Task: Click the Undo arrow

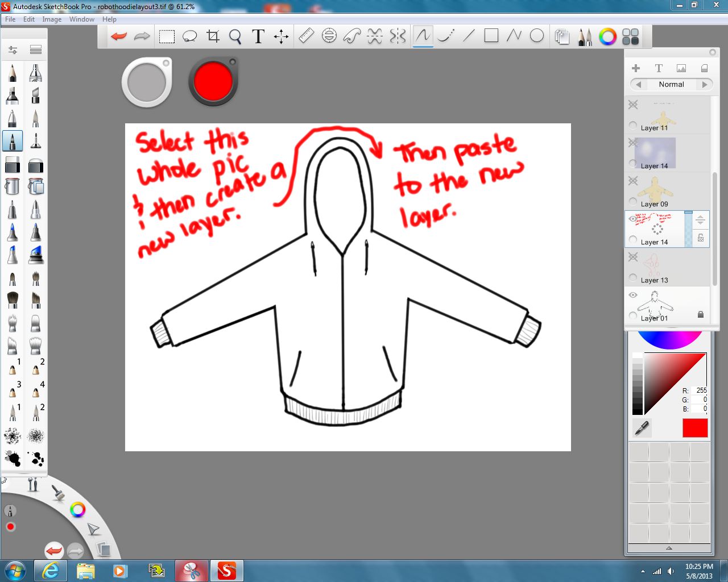Action: pos(119,36)
